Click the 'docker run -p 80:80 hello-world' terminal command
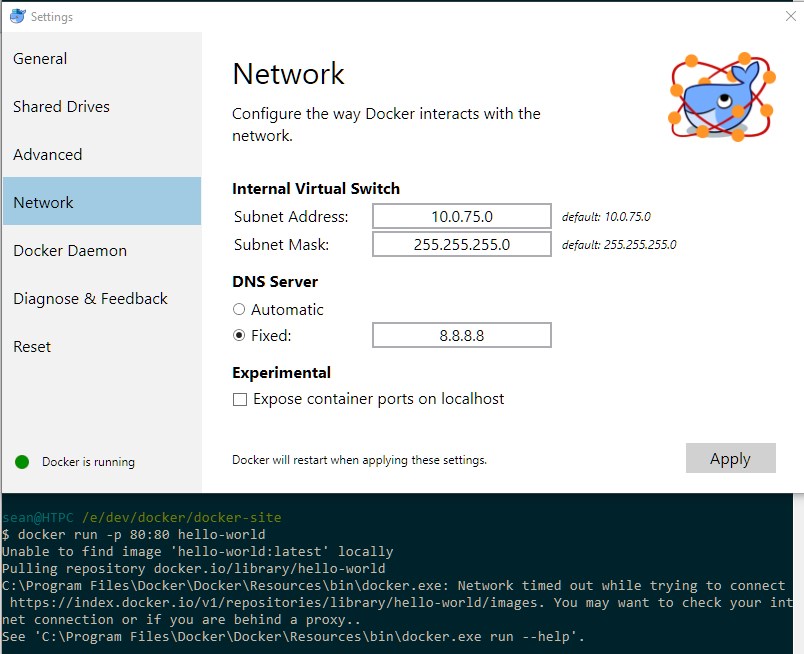The image size is (804, 654). coord(142,534)
